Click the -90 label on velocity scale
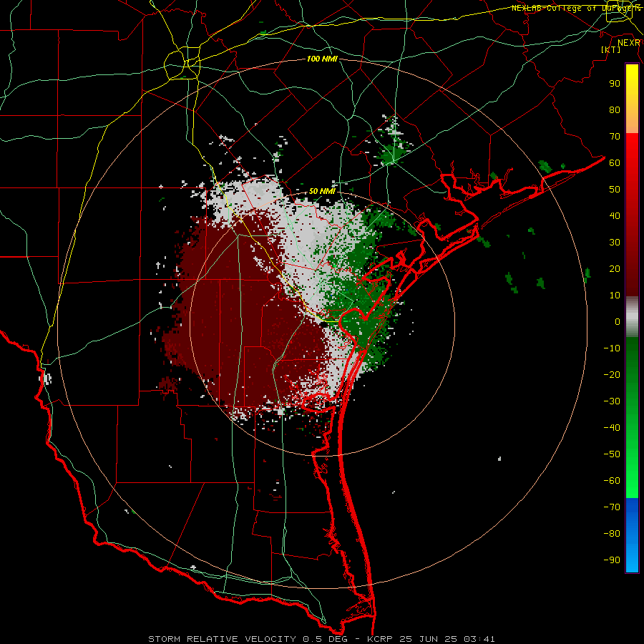This screenshot has height=644, width=644. [612, 560]
